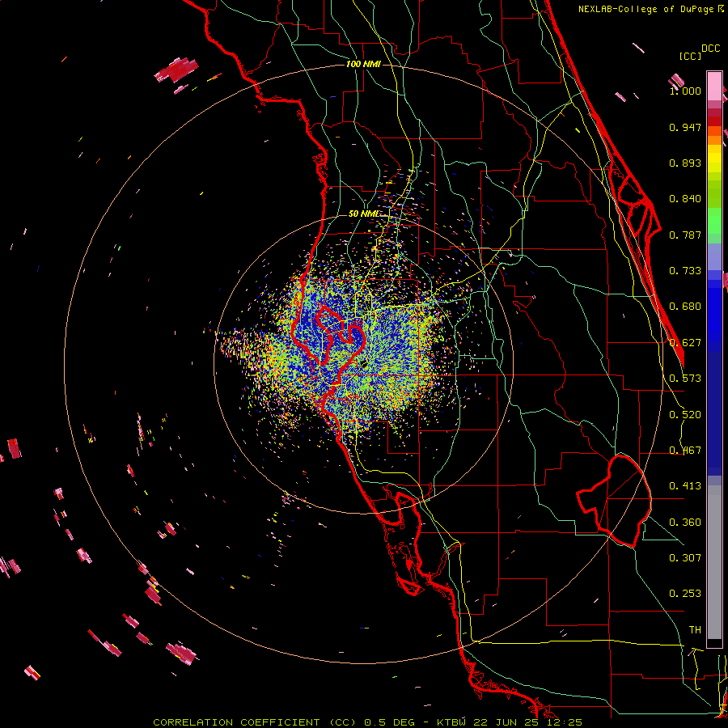The width and height of the screenshot is (728, 728).
Task: Select the 0.253 legend value
Action: [685, 594]
